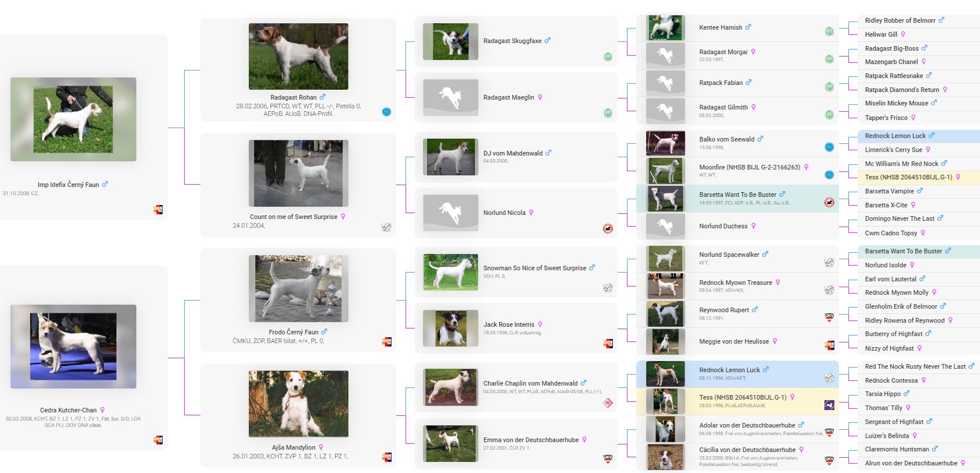Open the Frodo Černý Faun name link
This screenshot has height=473, width=980.
[294, 332]
